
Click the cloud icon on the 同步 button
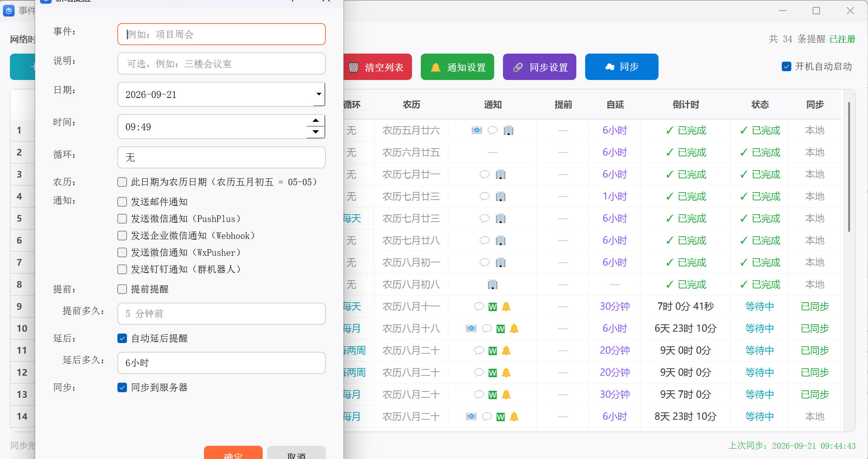[x=610, y=67]
